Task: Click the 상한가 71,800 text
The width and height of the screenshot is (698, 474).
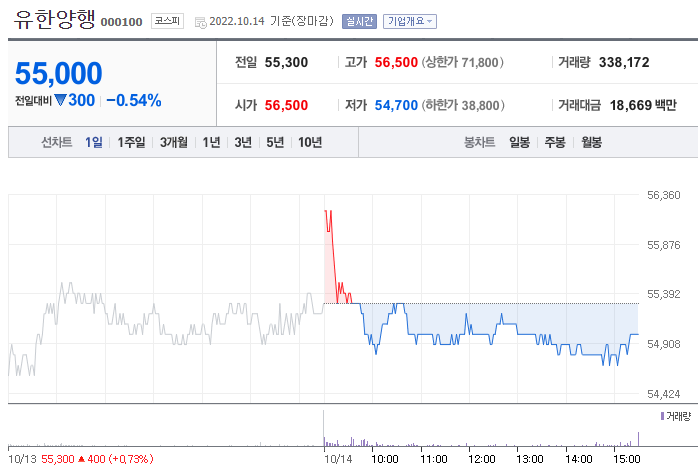Action: coord(463,62)
